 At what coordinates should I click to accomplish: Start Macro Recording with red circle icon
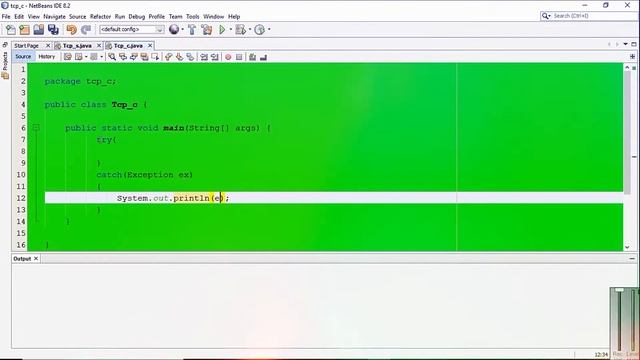[x=228, y=57]
